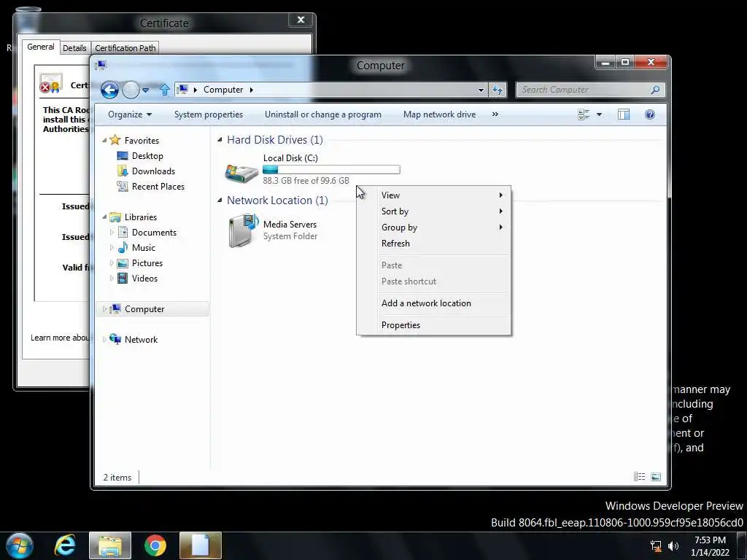Select the Media Servers folder icon
The width and height of the screenshot is (747, 560).
click(x=243, y=230)
